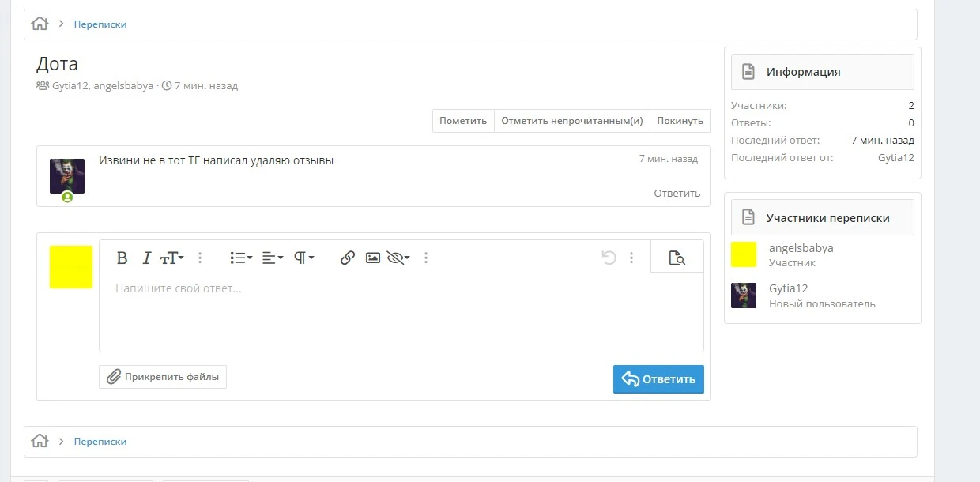
Task: Click the hide/spoiler crossed-eye icon dropdown
Action: (x=399, y=258)
